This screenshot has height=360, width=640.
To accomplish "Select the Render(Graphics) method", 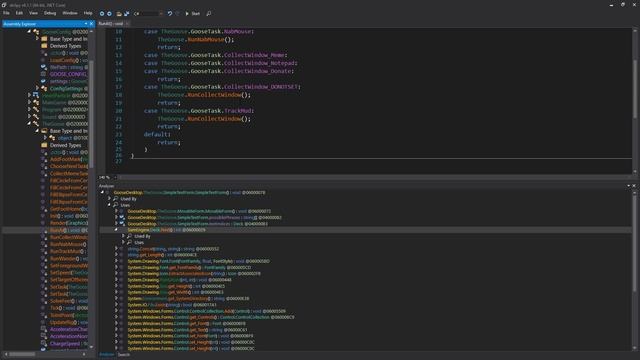I will pyautogui.click(x=69, y=223).
